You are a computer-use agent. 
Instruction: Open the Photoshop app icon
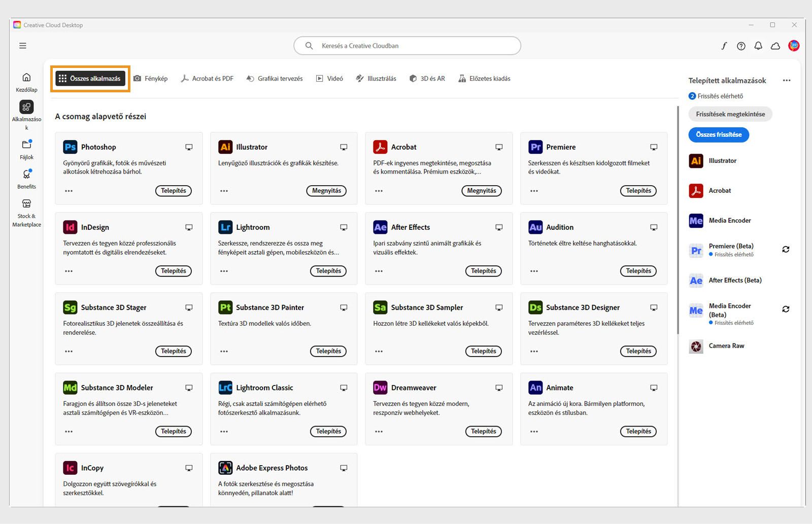click(x=70, y=147)
